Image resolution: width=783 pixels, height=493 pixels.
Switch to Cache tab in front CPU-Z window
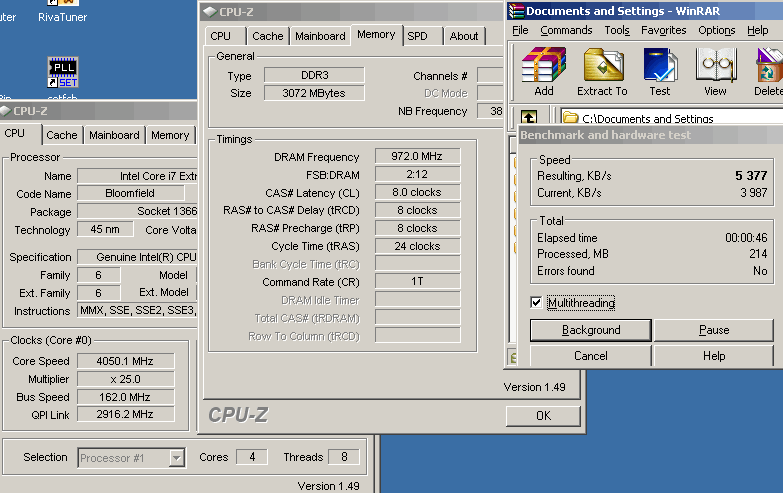click(x=267, y=36)
